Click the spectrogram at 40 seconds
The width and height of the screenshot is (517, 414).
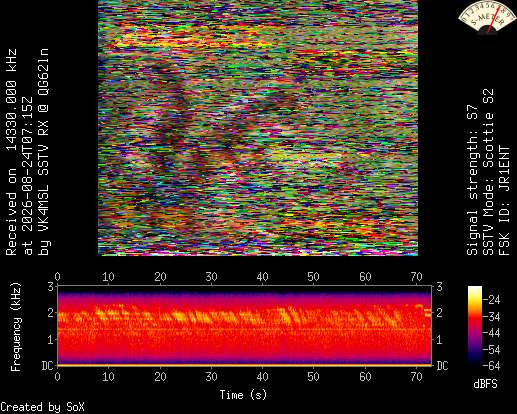(x=263, y=325)
